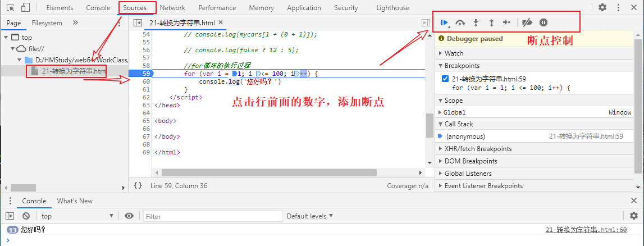Image resolution: width=644 pixels, height=246 pixels.
Task: Open the Default levels dropdown
Action: pos(310,216)
